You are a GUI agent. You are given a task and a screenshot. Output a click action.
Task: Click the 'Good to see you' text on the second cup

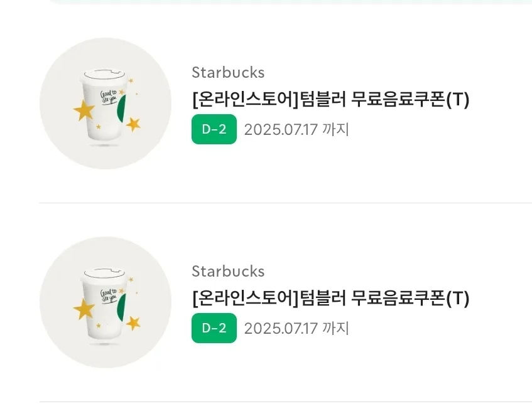pos(109,296)
